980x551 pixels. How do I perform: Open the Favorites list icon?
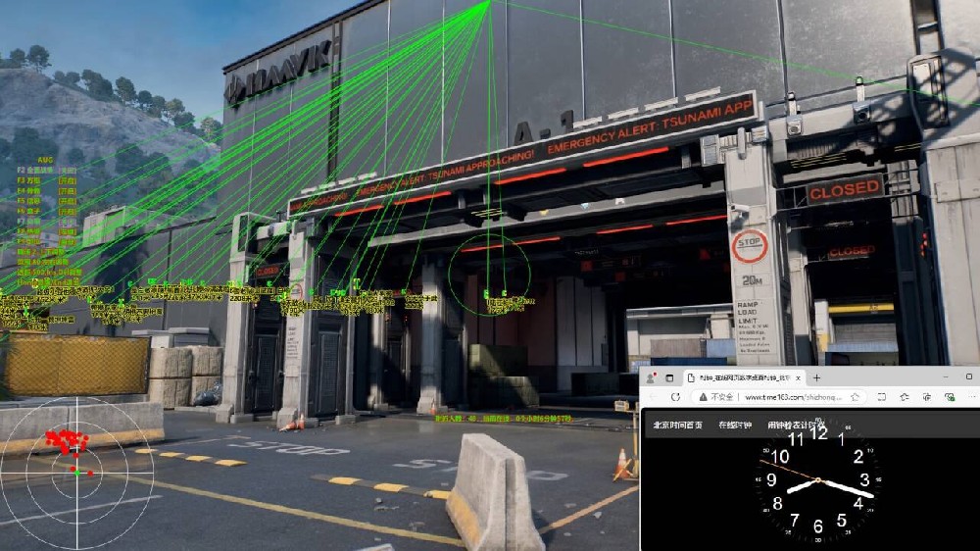pyautogui.click(x=904, y=397)
